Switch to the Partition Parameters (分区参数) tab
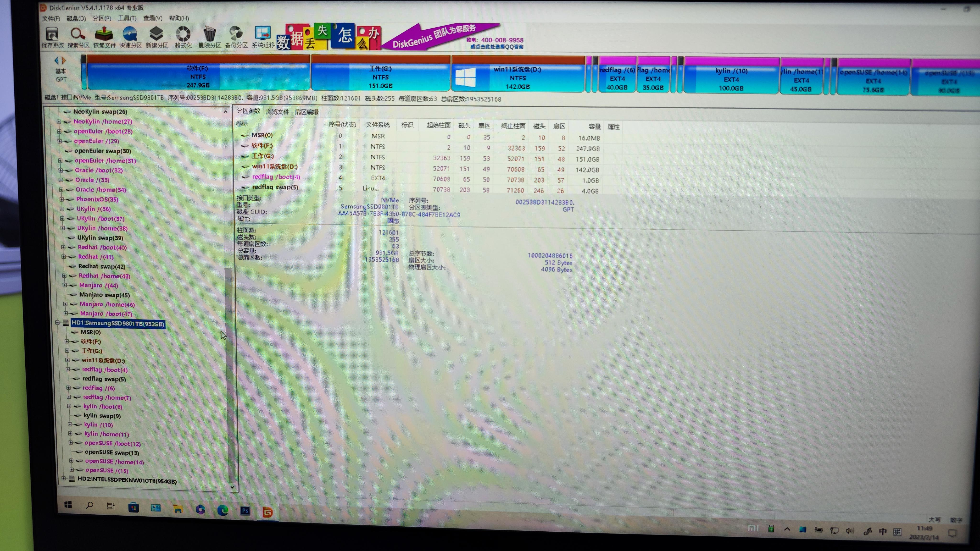This screenshot has height=551, width=980. (248, 111)
